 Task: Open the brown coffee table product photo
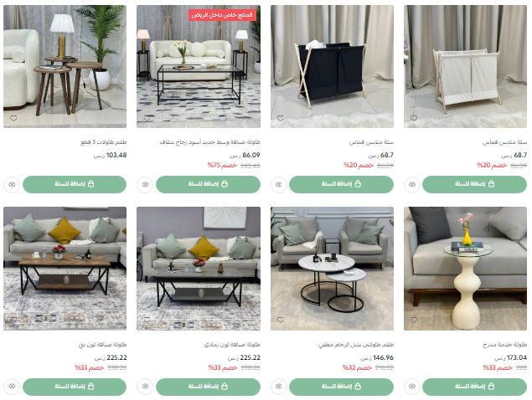(x=65, y=269)
